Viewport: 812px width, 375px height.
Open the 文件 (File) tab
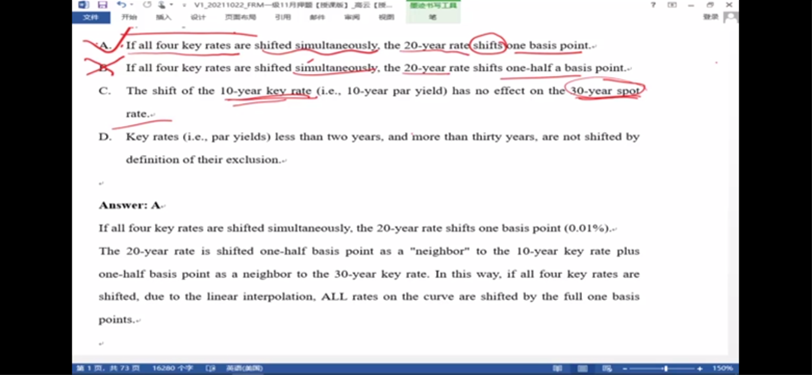tap(91, 18)
